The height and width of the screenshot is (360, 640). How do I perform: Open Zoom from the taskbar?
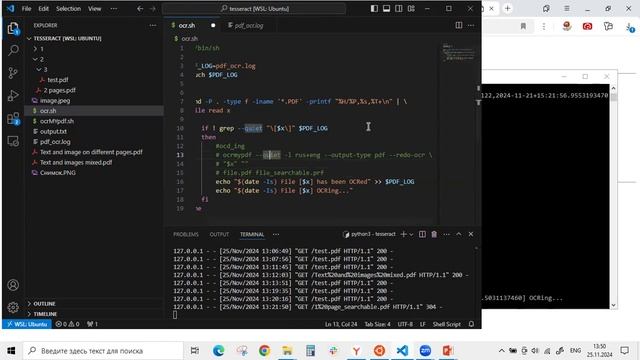[x=425, y=351]
